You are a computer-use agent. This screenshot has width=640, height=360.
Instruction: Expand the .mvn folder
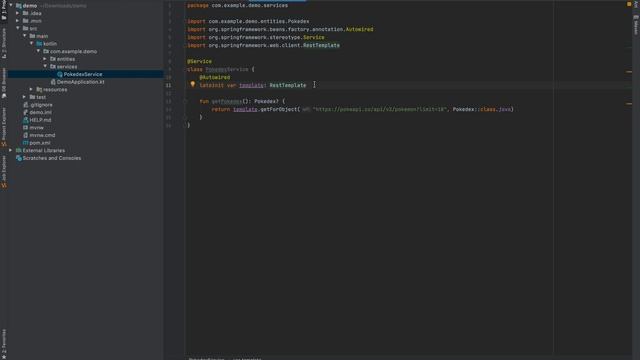(18, 20)
